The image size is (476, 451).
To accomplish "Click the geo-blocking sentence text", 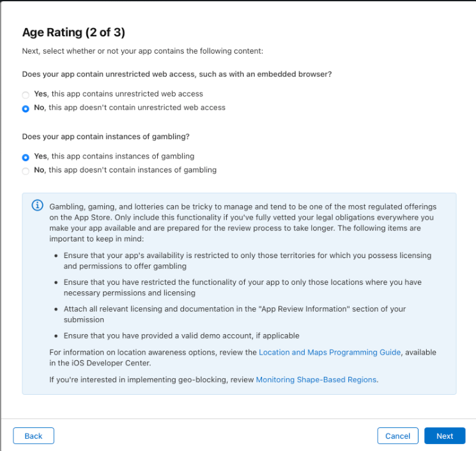I will click(x=152, y=379).
